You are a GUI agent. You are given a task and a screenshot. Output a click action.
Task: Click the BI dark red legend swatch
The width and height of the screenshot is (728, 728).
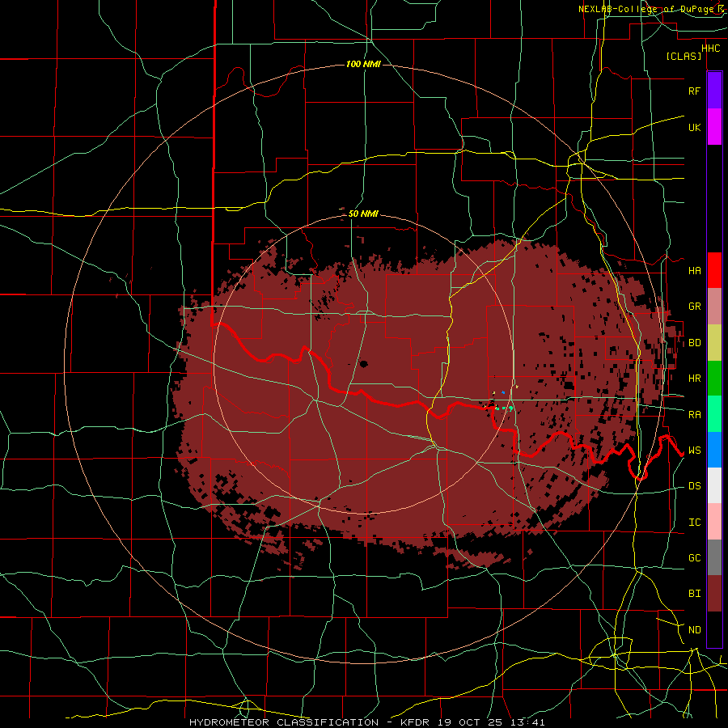(x=714, y=594)
